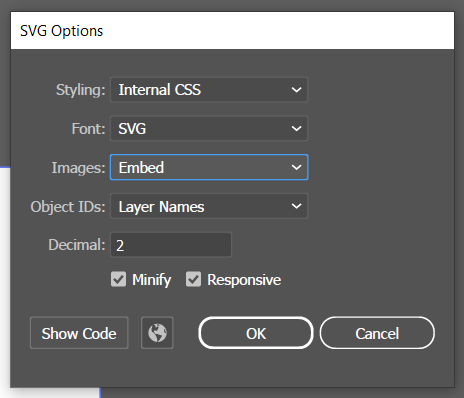Toggle the Responsive checkbox
Image resolution: width=464 pixels, height=398 pixels.
[193, 279]
